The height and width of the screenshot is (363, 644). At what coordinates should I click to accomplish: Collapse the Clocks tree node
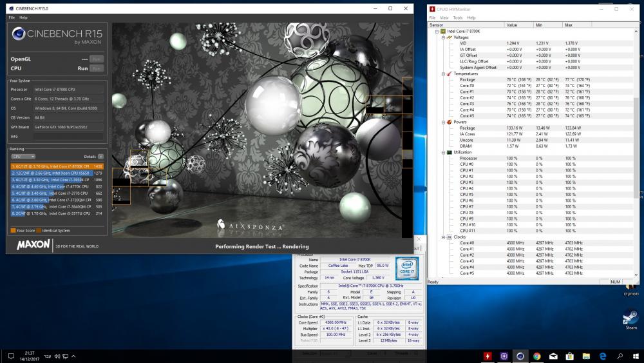tap(443, 237)
